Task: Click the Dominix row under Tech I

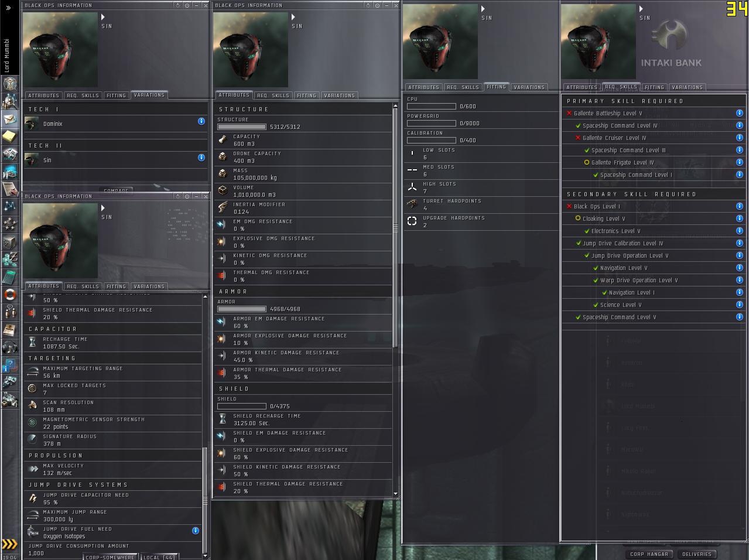Action: [x=115, y=124]
